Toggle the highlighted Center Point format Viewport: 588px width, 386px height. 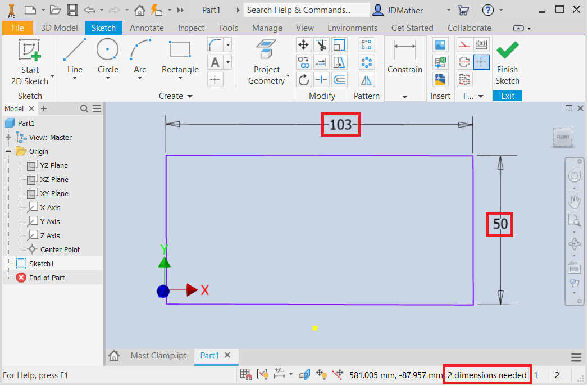pyautogui.click(x=481, y=62)
